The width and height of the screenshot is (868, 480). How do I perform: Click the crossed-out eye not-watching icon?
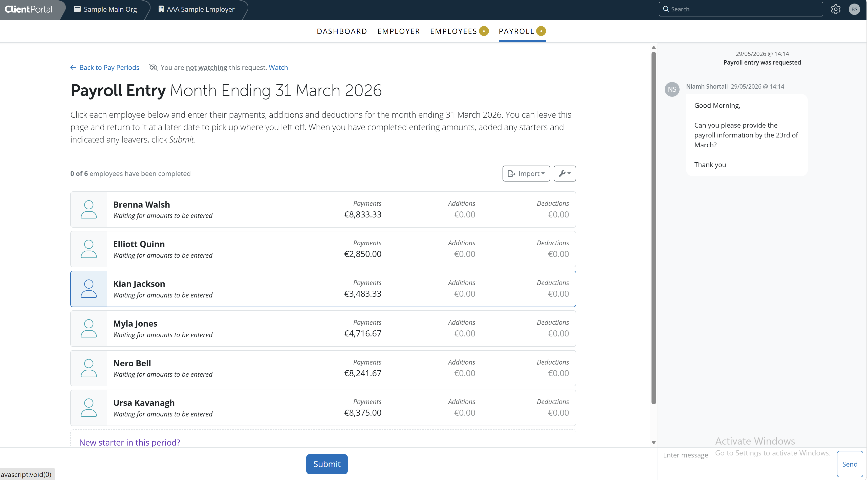tap(153, 67)
